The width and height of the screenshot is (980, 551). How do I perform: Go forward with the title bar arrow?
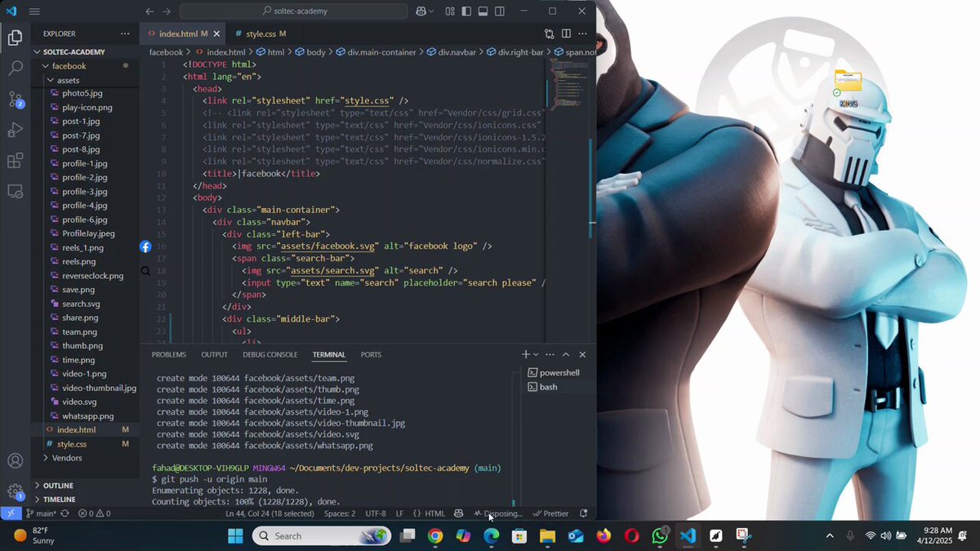(x=167, y=11)
